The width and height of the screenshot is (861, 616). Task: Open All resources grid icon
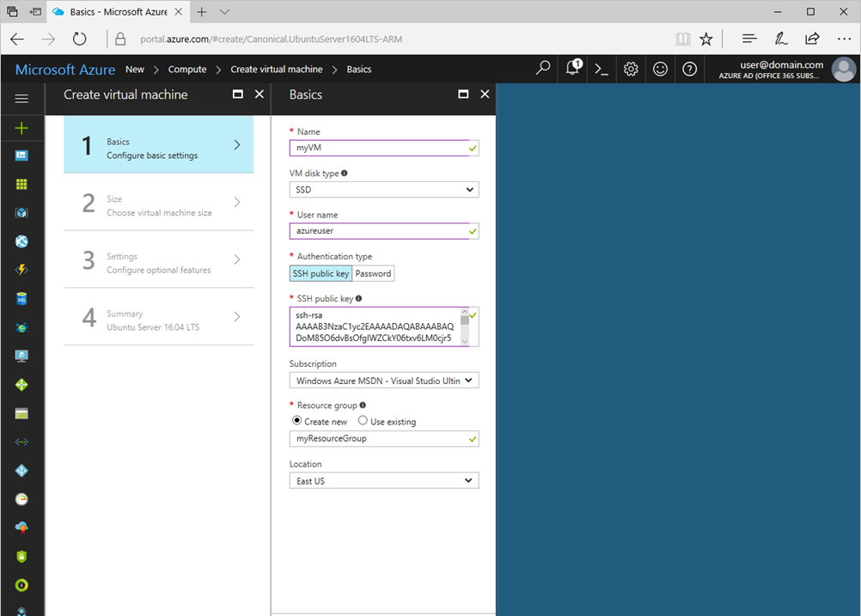pos(21,184)
